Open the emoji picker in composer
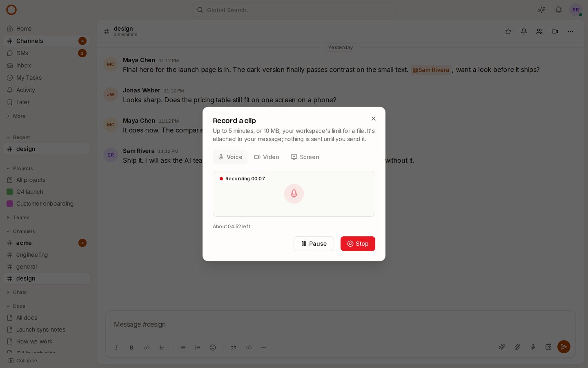The height and width of the screenshot is (368, 588). [213, 348]
